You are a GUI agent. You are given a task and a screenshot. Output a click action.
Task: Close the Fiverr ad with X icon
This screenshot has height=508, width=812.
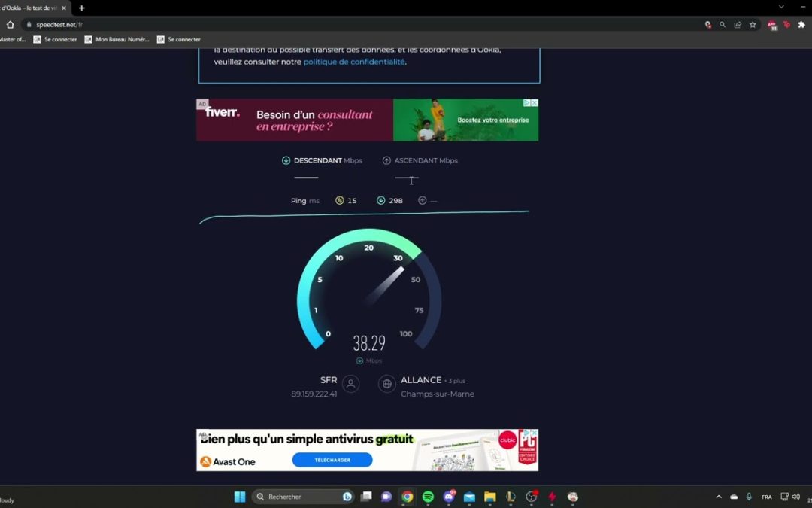point(535,102)
